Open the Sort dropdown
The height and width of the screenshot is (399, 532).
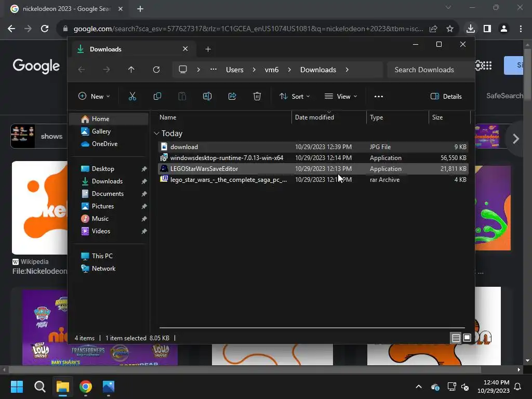point(294,96)
